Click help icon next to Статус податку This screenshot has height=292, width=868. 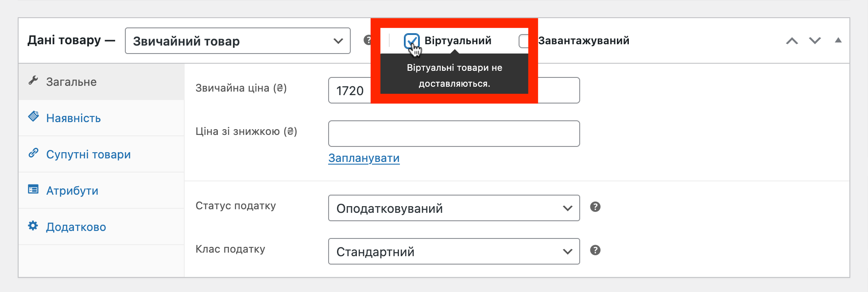(595, 207)
